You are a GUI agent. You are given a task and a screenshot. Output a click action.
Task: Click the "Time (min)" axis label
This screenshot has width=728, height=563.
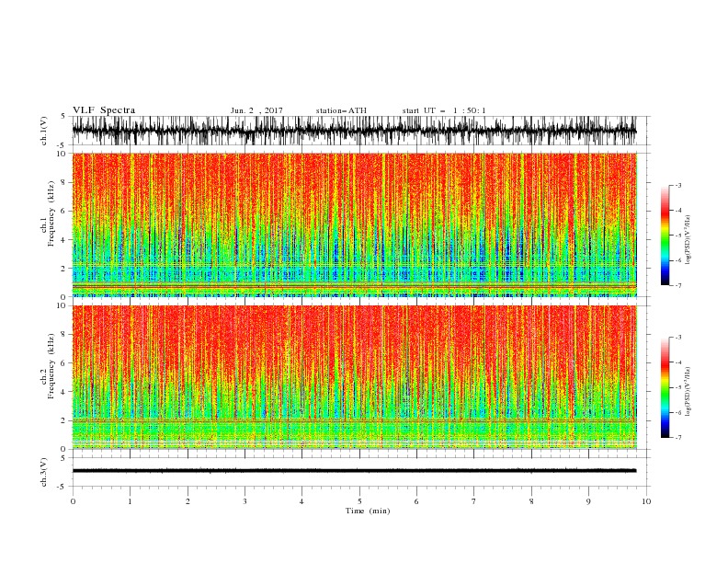pyautogui.click(x=368, y=511)
